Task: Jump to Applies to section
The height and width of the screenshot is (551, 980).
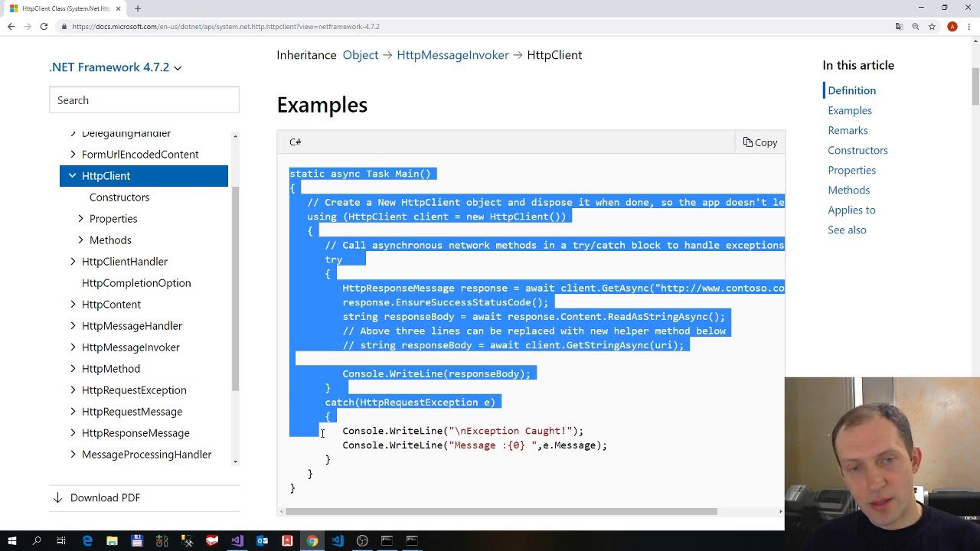Action: 851,210
